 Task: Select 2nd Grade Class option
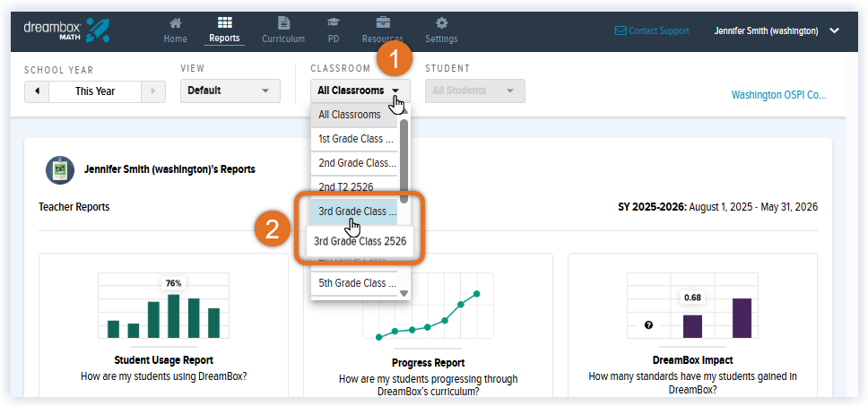(x=353, y=163)
